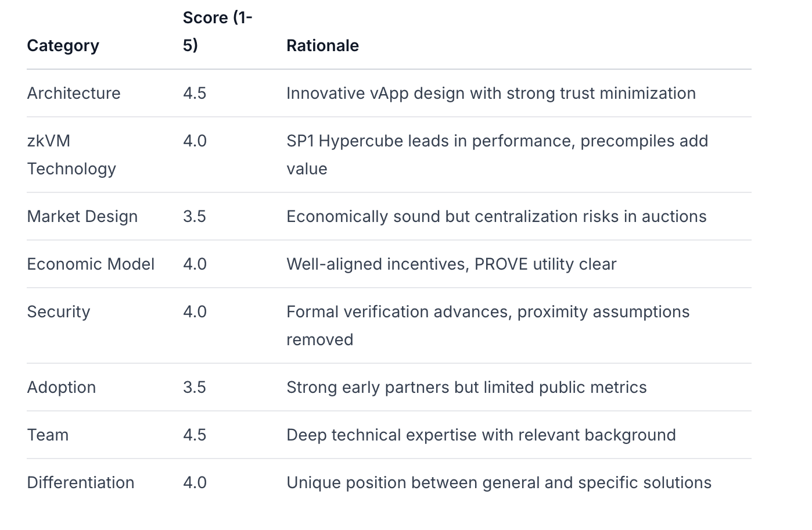Click the Score (1-5) column header

tap(217, 31)
